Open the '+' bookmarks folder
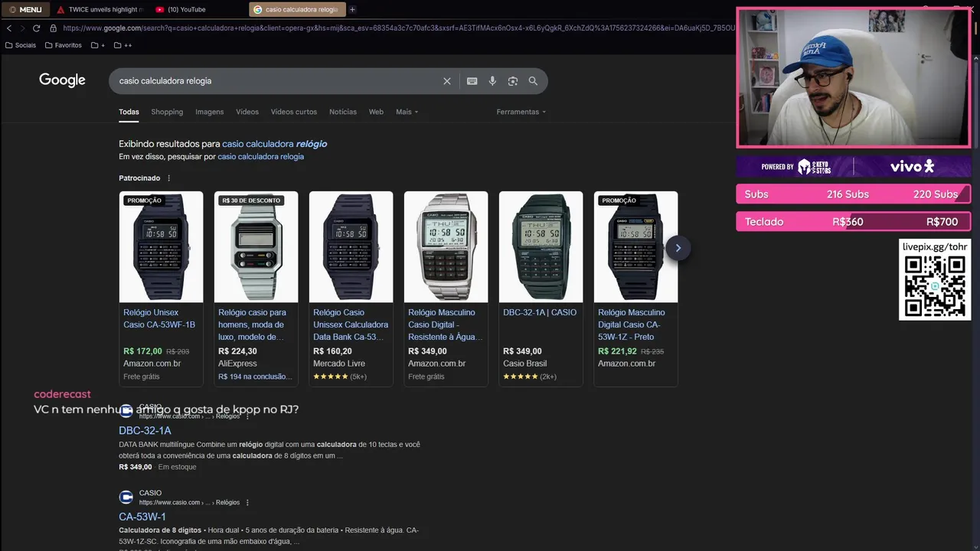Screen dimensions: 980x551 pos(98,45)
